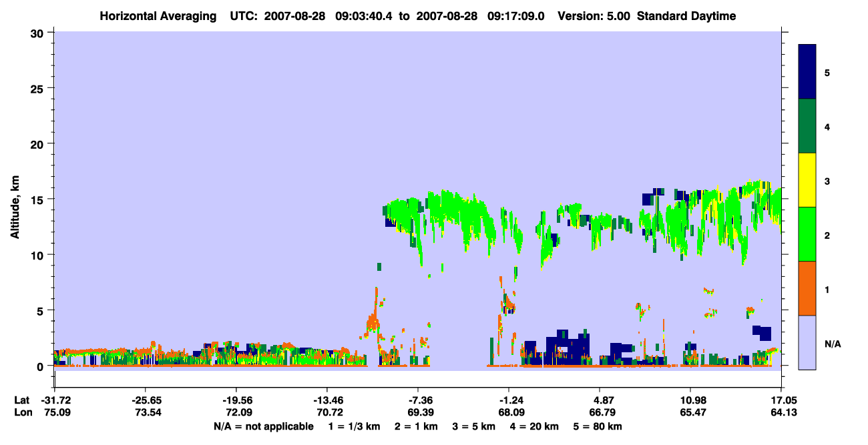Click the dark blue colorbar segment labeled 5
This screenshot has width=868, height=445.
(807, 71)
